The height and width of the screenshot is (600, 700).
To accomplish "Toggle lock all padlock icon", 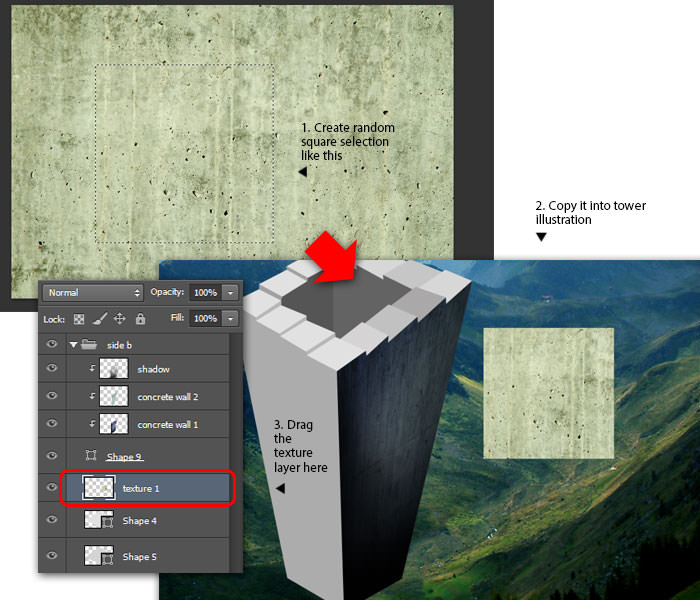I will (x=140, y=319).
